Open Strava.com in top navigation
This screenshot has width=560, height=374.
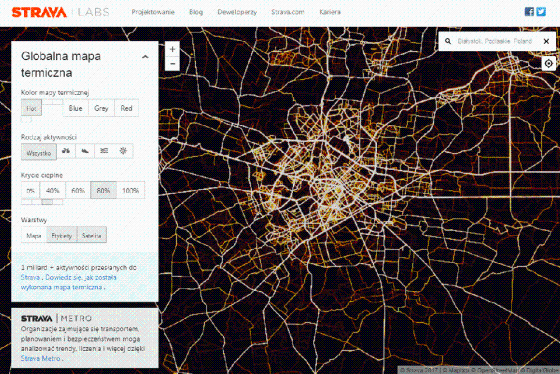288,12
